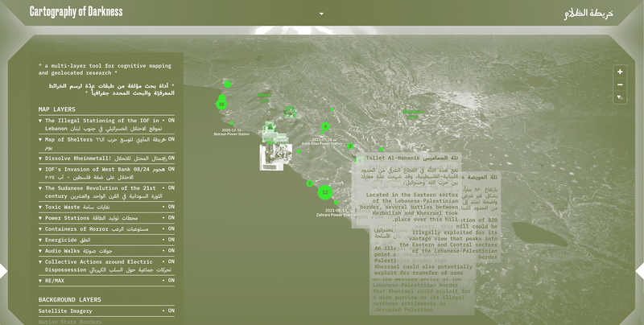
Task: Click the Kobb Elias Power Station map label
Action: pyautogui.click(x=321, y=142)
